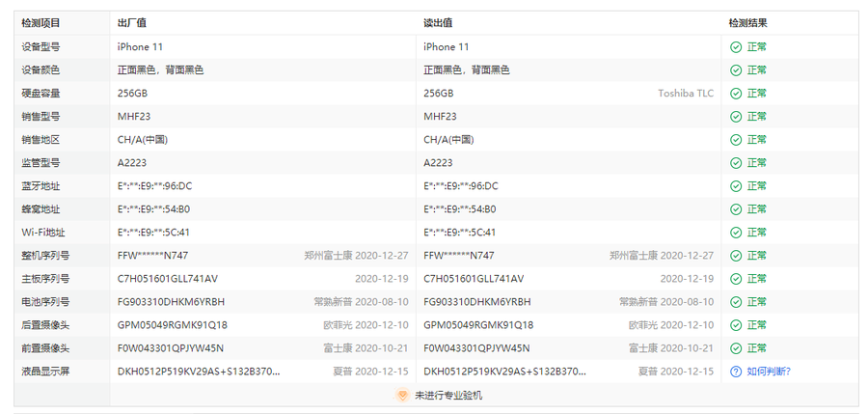Click the green check icon for 设备颜色

[736, 70]
